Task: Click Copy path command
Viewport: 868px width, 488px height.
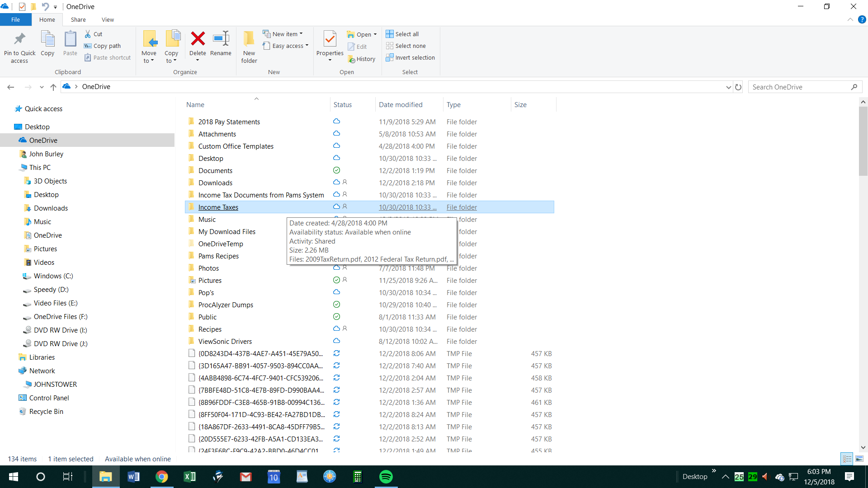Action: [103, 46]
